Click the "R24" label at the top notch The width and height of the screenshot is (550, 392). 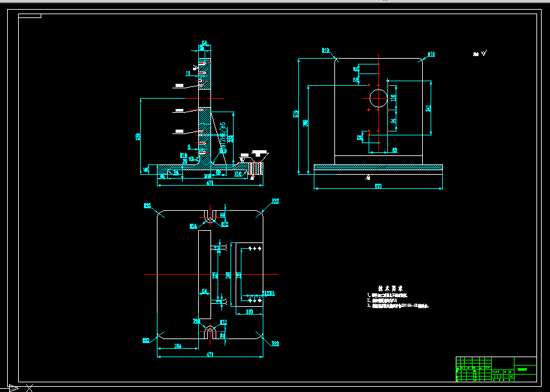(193, 227)
